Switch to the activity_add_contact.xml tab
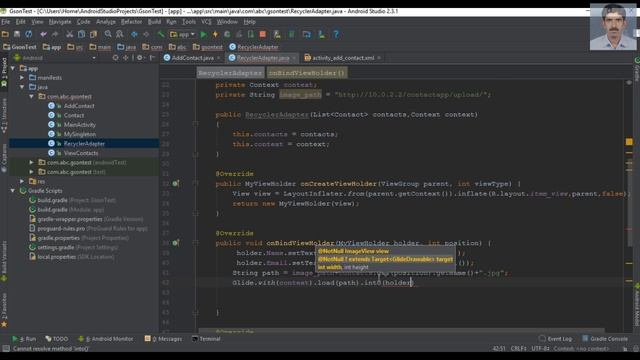This screenshot has width=640, height=360. tap(343, 58)
